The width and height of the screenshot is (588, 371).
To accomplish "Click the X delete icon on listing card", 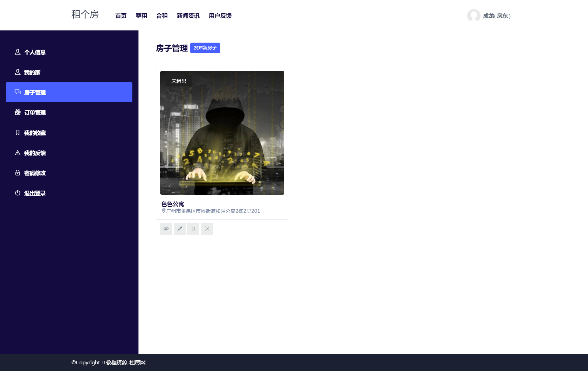I will pos(207,229).
